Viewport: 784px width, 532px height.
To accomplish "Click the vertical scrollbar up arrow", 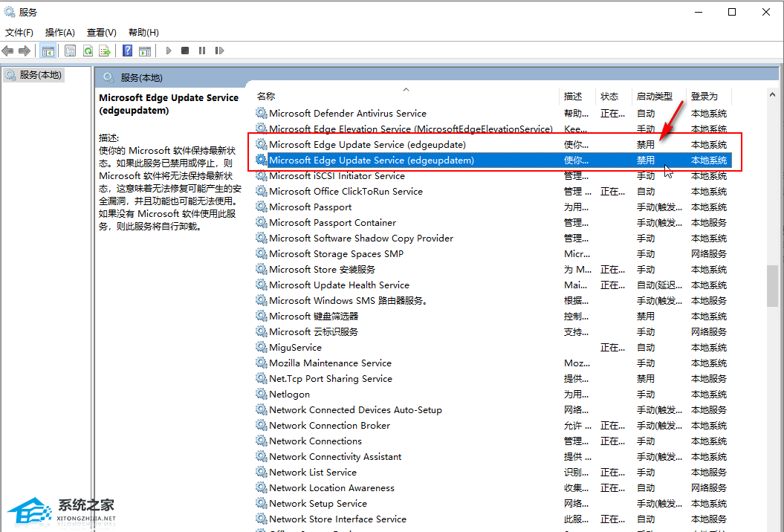I will click(772, 94).
